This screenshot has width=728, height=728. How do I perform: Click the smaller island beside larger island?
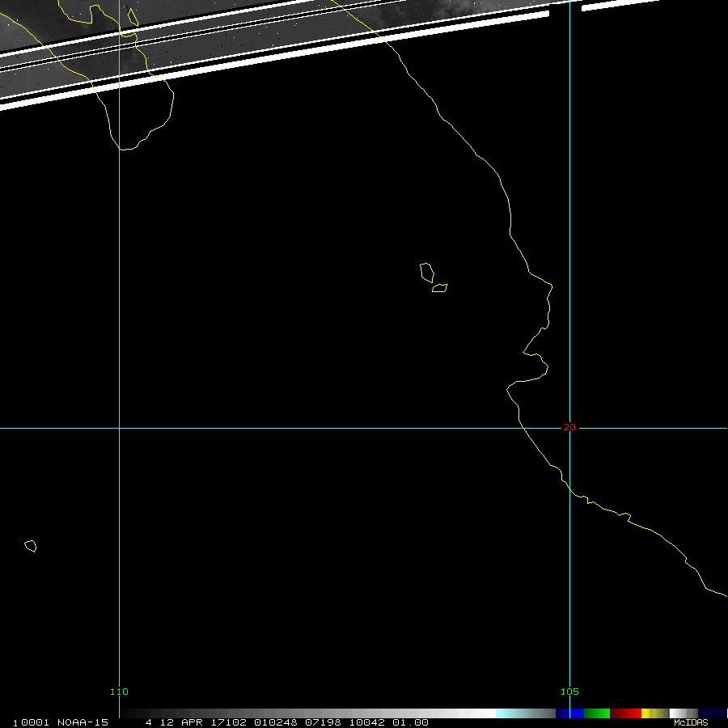click(x=440, y=288)
